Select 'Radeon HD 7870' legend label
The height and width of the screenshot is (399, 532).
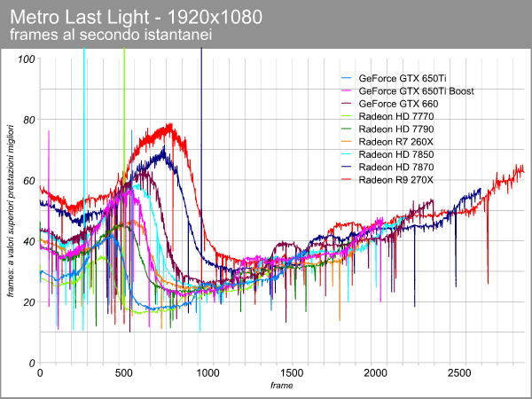(x=396, y=168)
